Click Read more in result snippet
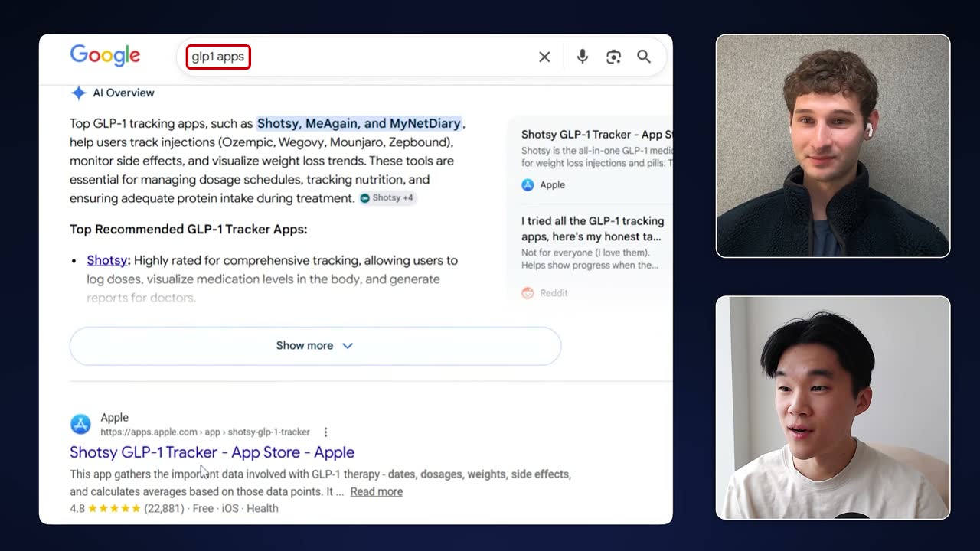Image resolution: width=980 pixels, height=551 pixels. (x=377, y=491)
